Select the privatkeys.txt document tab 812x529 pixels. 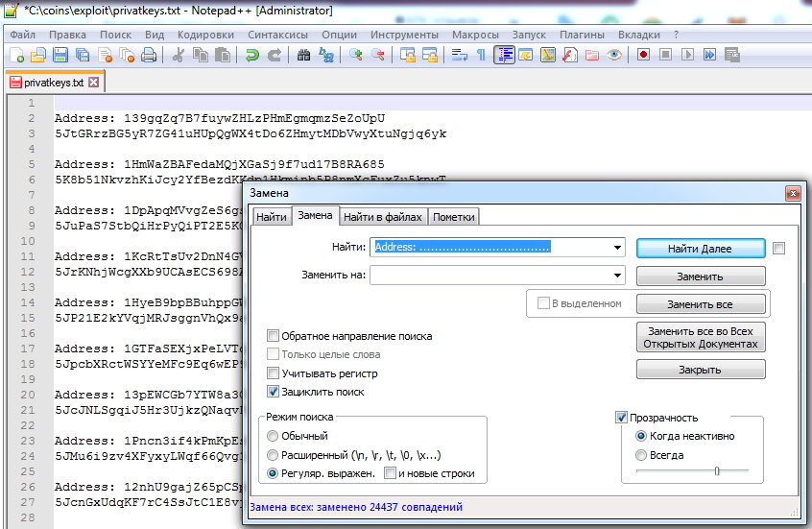[55, 83]
